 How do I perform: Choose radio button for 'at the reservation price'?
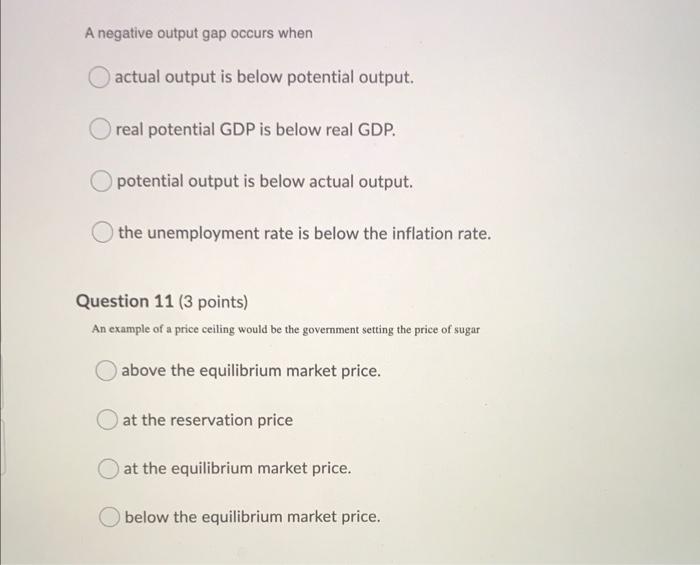click(x=109, y=420)
